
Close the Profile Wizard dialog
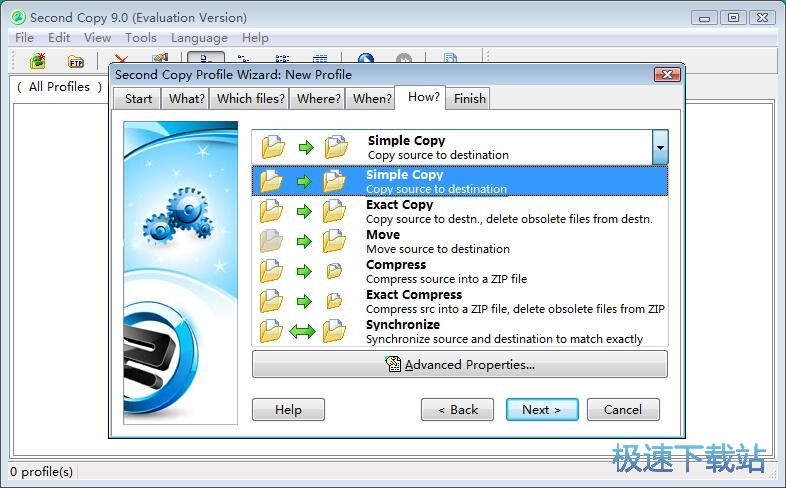click(x=667, y=75)
